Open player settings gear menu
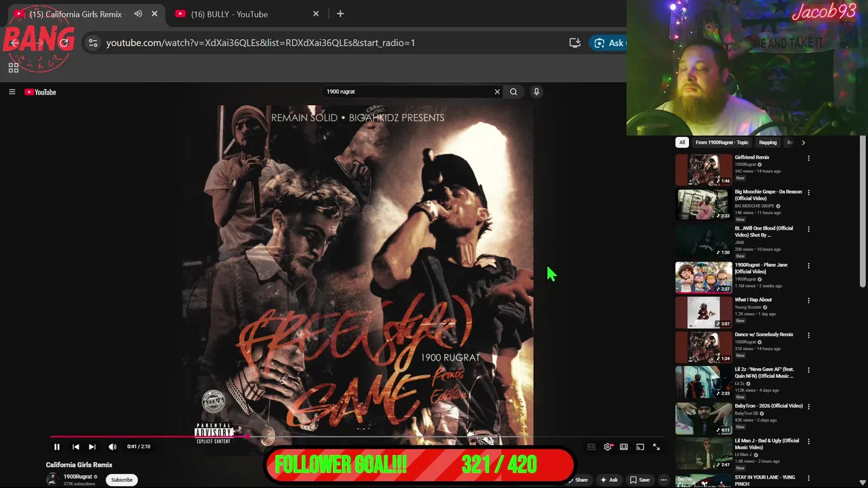This screenshot has width=868, height=488. pyautogui.click(x=608, y=447)
